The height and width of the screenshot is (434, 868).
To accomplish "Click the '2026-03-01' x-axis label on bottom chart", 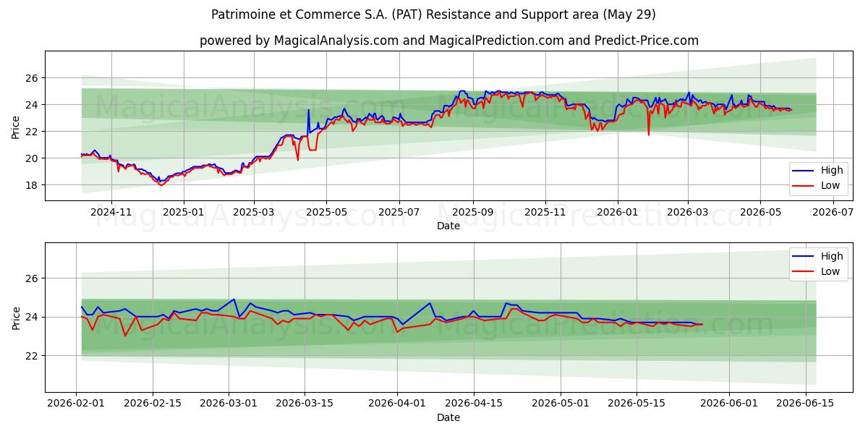I will 229,404.
